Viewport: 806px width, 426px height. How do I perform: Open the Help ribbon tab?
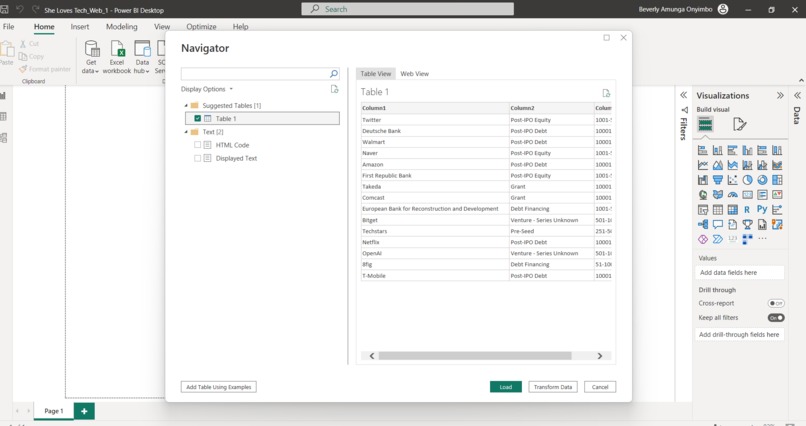click(x=241, y=27)
